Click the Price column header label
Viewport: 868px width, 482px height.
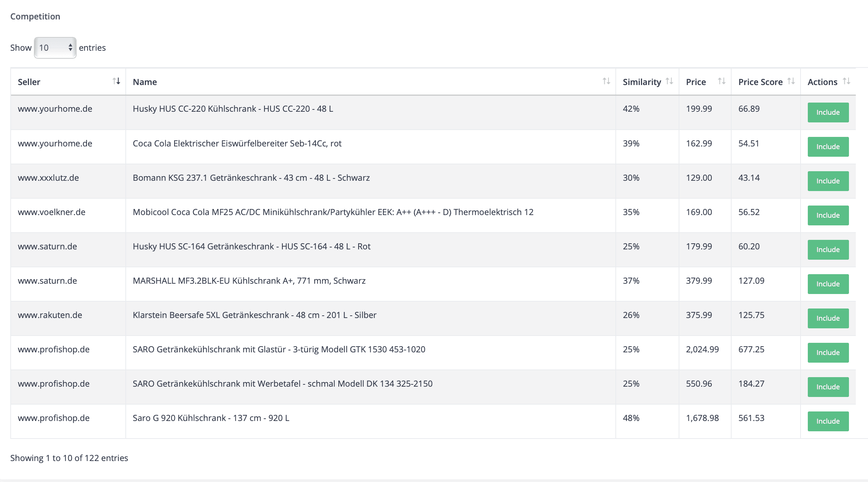(696, 82)
